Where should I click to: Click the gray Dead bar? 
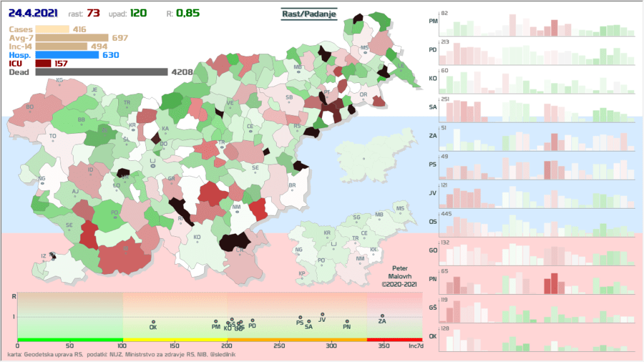(101, 72)
